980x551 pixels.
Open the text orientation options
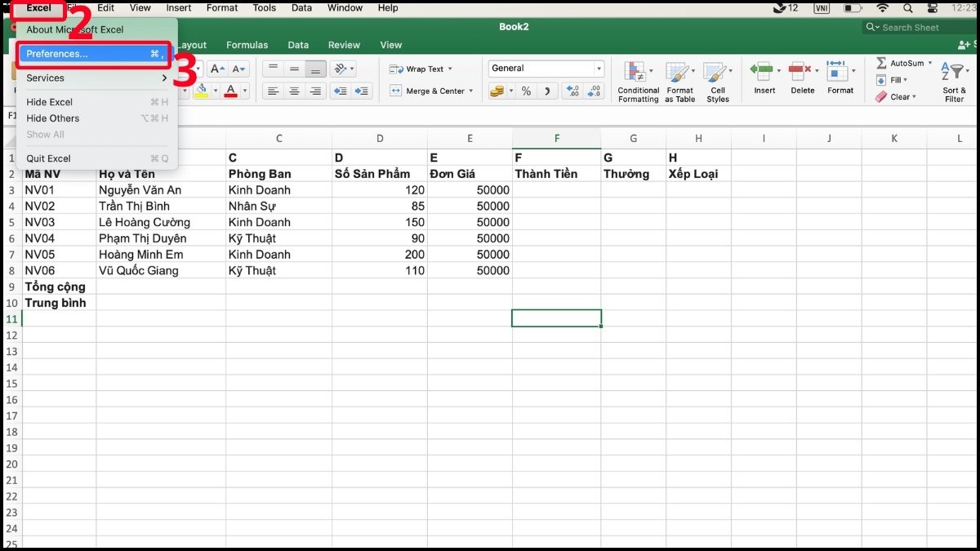(345, 69)
